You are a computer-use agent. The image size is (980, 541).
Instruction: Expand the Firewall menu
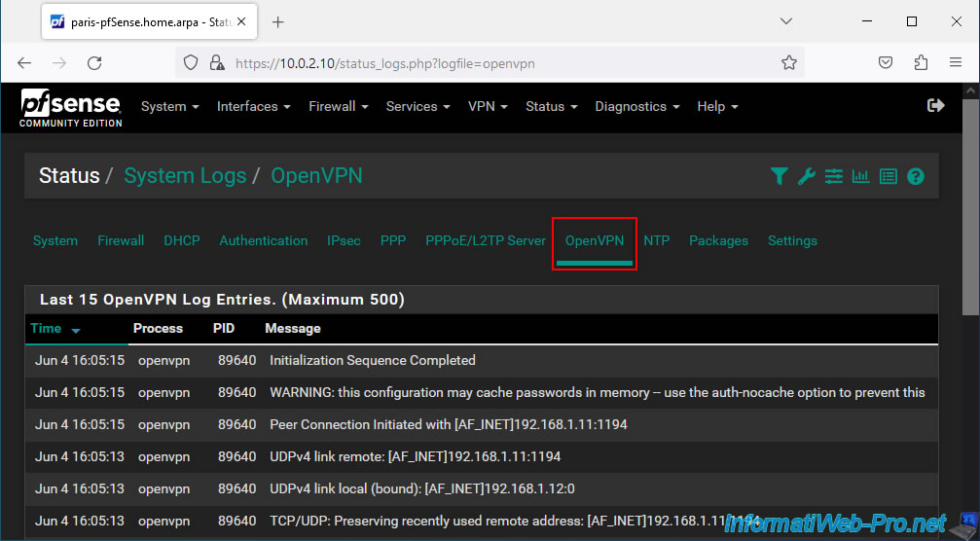point(339,107)
